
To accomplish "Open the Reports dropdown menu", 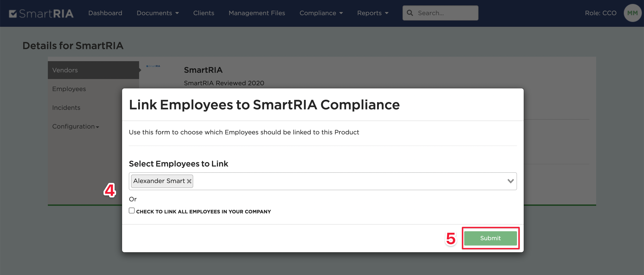I will click(x=373, y=13).
